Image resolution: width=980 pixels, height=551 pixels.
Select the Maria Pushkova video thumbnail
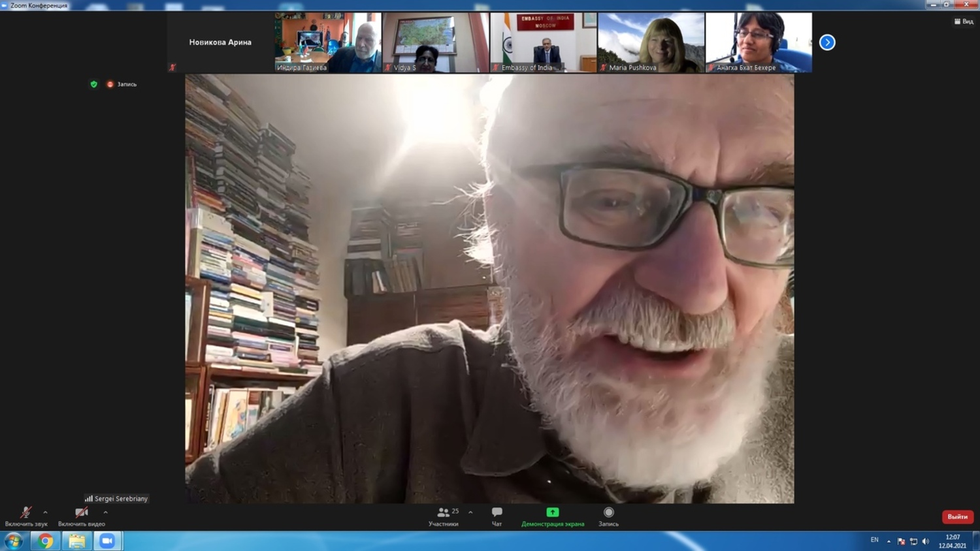[x=651, y=42]
